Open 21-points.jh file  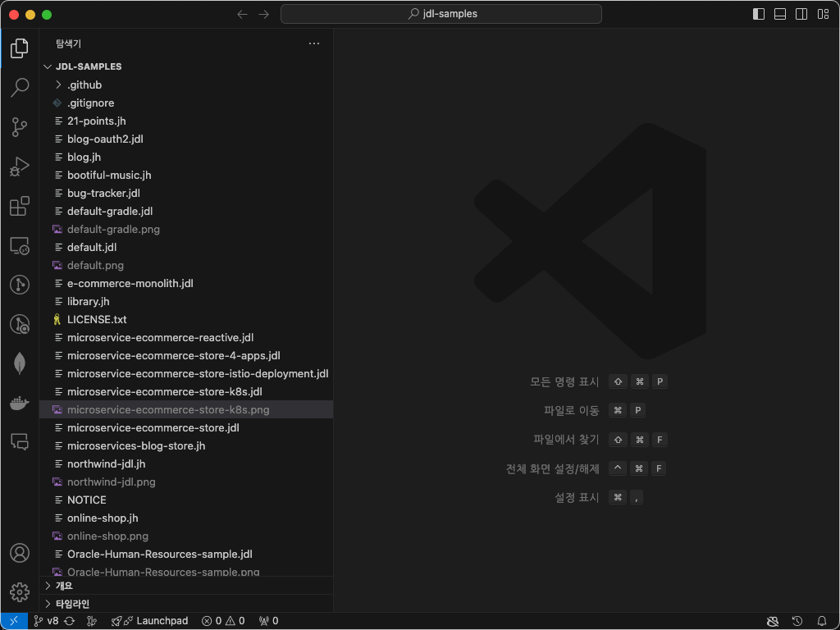(186, 121)
